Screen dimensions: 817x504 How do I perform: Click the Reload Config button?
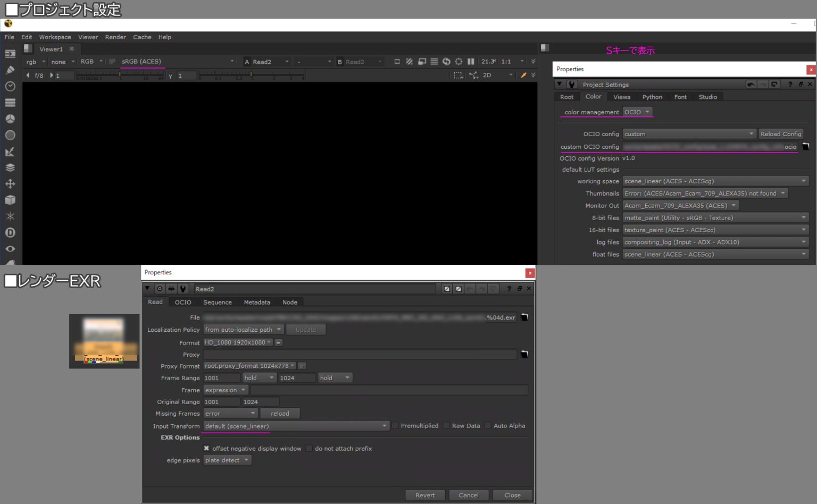click(781, 133)
